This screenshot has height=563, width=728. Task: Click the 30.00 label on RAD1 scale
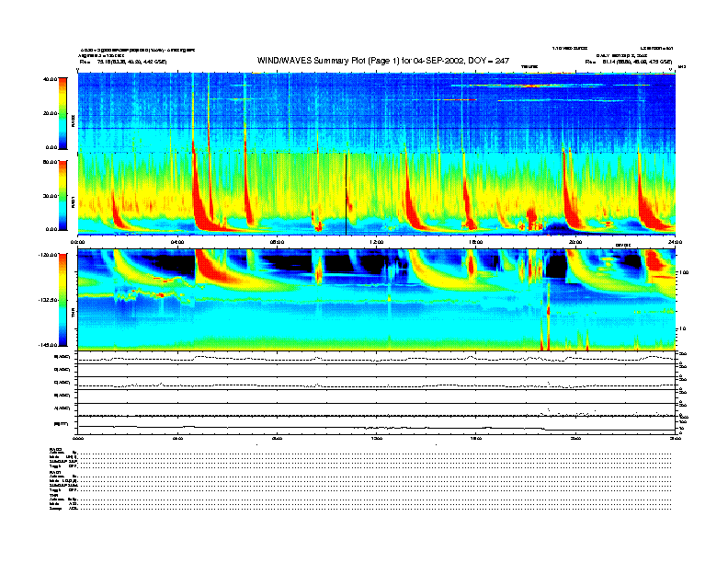click(50, 196)
